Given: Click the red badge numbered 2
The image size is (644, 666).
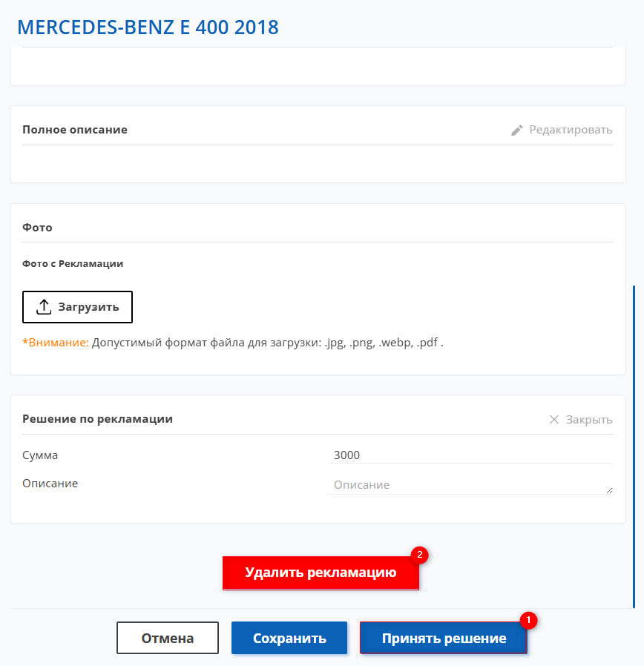Looking at the screenshot, I should [420, 555].
